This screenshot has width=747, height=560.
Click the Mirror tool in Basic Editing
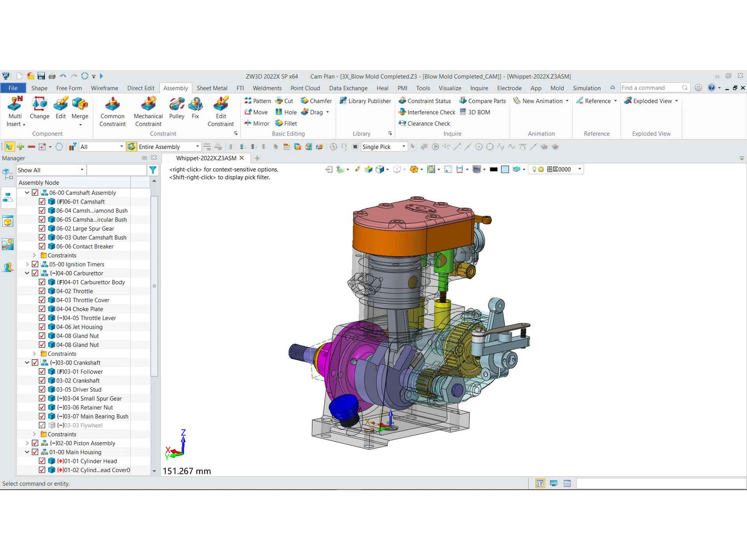coord(257,123)
